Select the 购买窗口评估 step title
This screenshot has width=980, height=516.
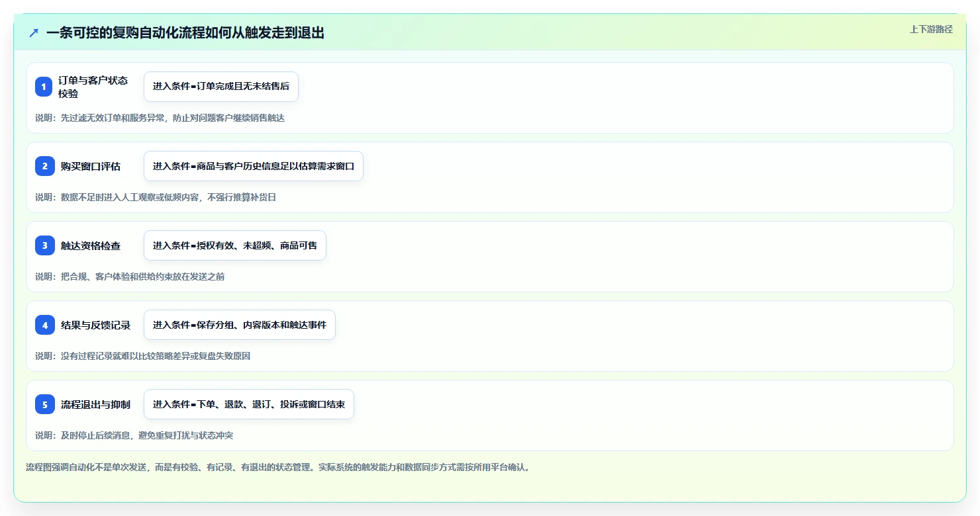point(91,166)
